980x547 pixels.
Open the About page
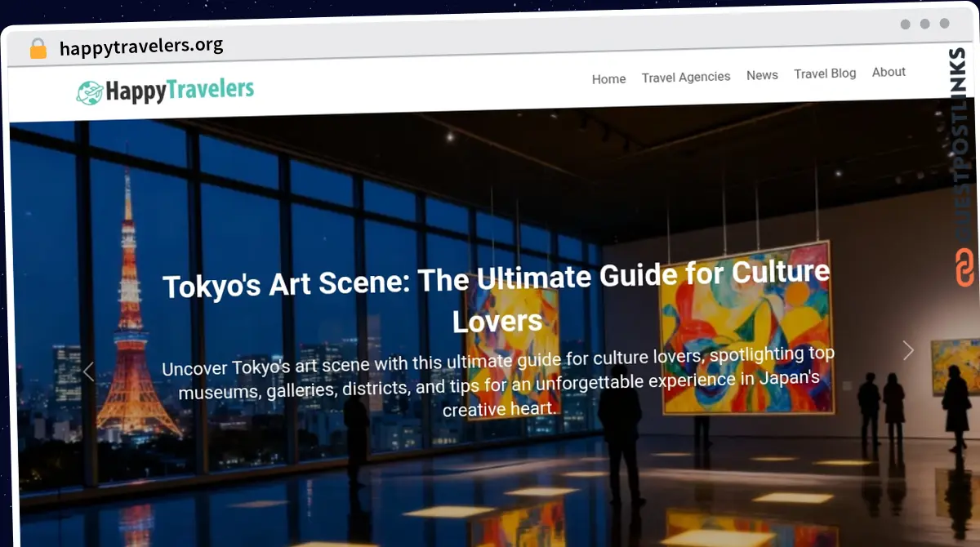coord(889,72)
